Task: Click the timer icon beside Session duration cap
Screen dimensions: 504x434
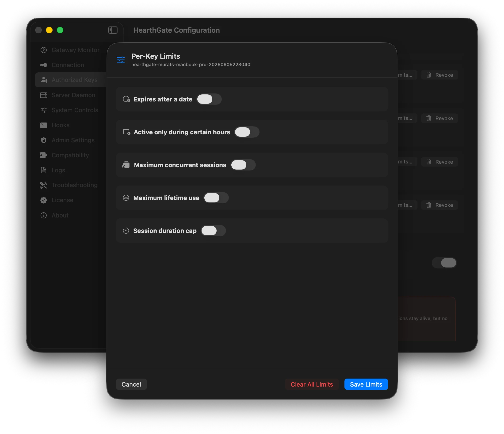Action: coord(126,231)
